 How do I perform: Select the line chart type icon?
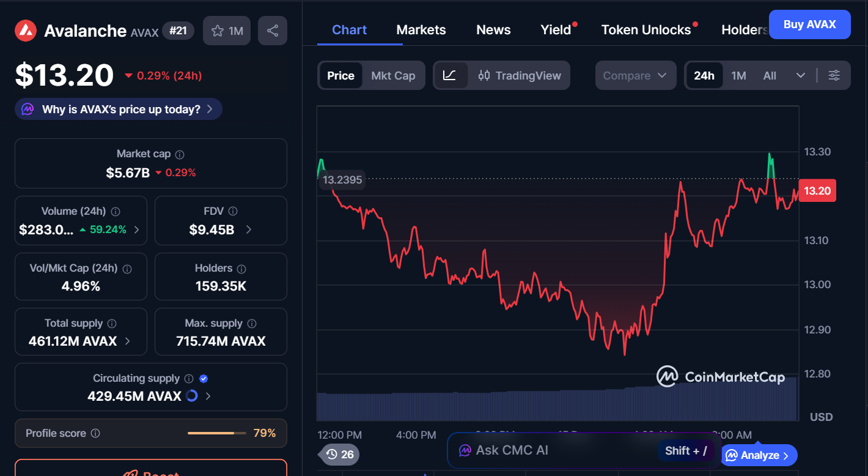pyautogui.click(x=451, y=75)
